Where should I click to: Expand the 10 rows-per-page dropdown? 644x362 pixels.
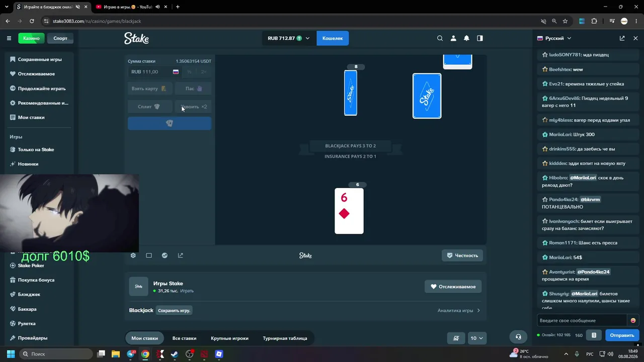pos(476,338)
